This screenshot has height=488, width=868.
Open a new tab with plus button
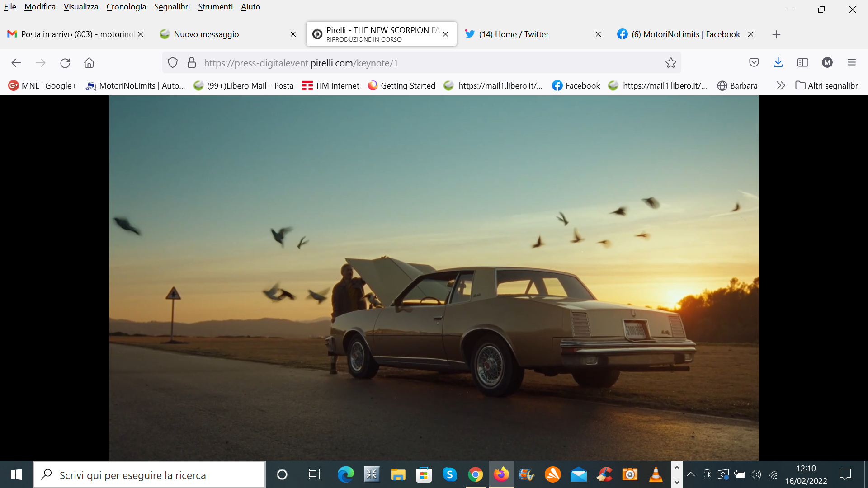coord(776,34)
